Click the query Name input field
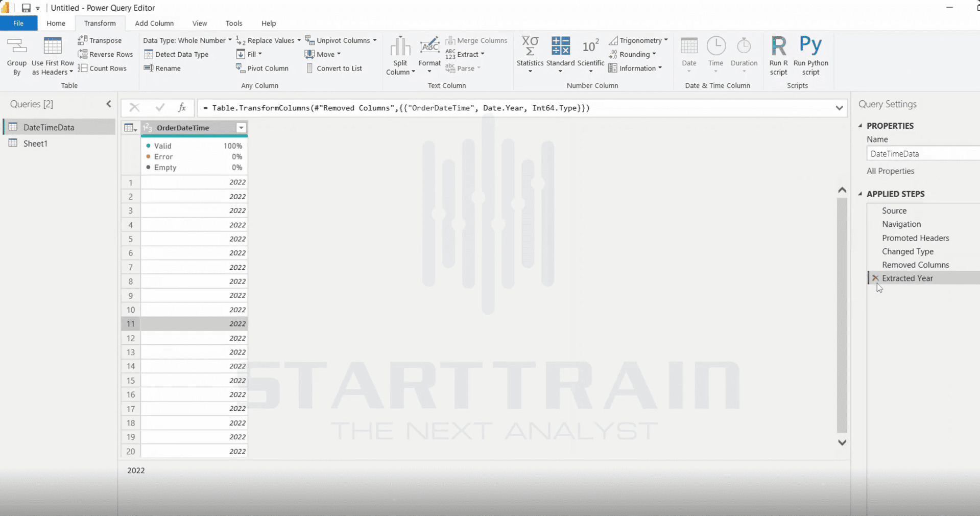The width and height of the screenshot is (980, 516). [x=923, y=153]
